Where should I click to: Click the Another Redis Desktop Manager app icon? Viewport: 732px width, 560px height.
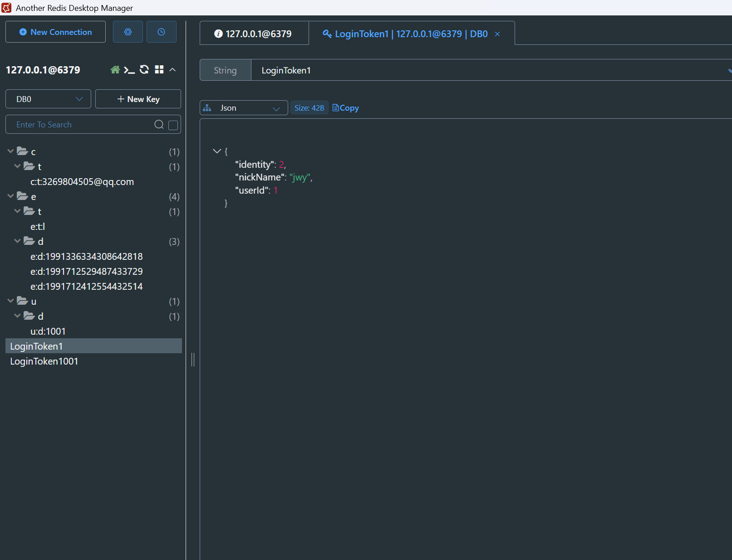tap(7, 8)
